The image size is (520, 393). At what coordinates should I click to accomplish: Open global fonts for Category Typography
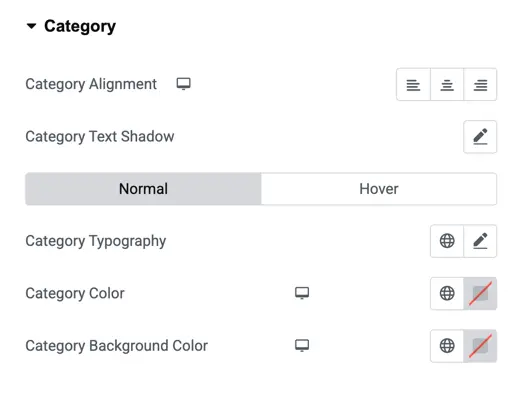tap(447, 241)
